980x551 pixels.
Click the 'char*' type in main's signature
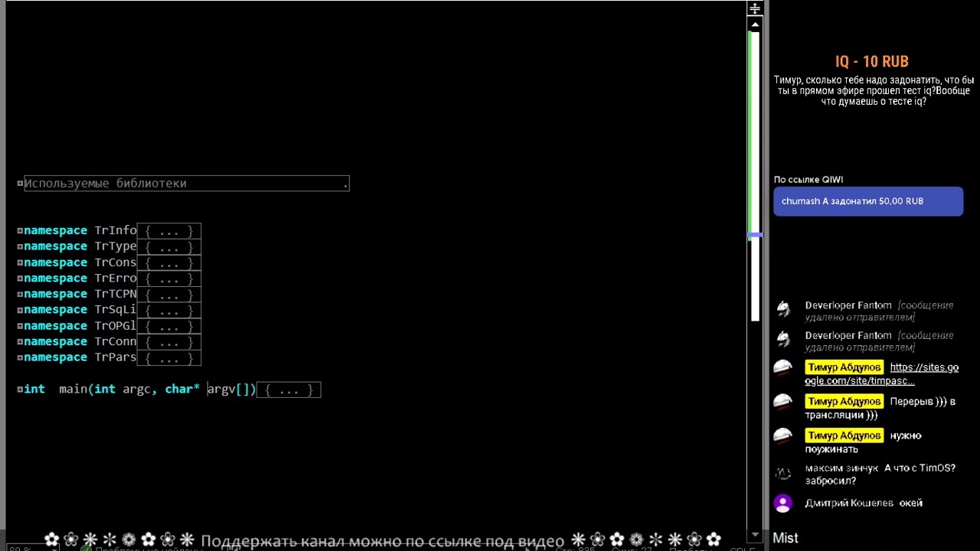[182, 390]
